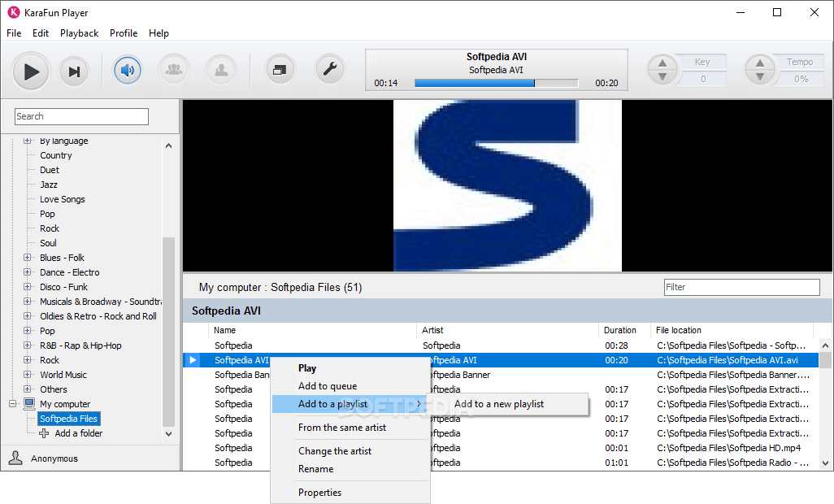Click the Add a folder plus icon
Screen dimensions: 834x504
tap(44, 433)
